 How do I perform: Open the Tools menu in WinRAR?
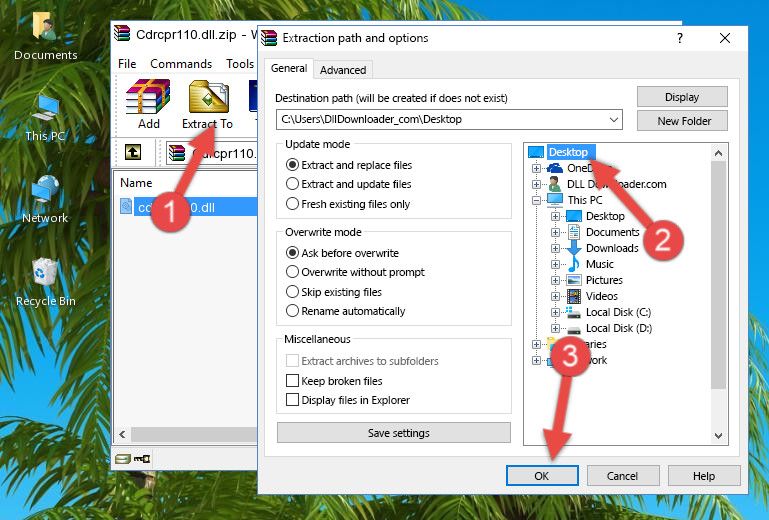[240, 64]
